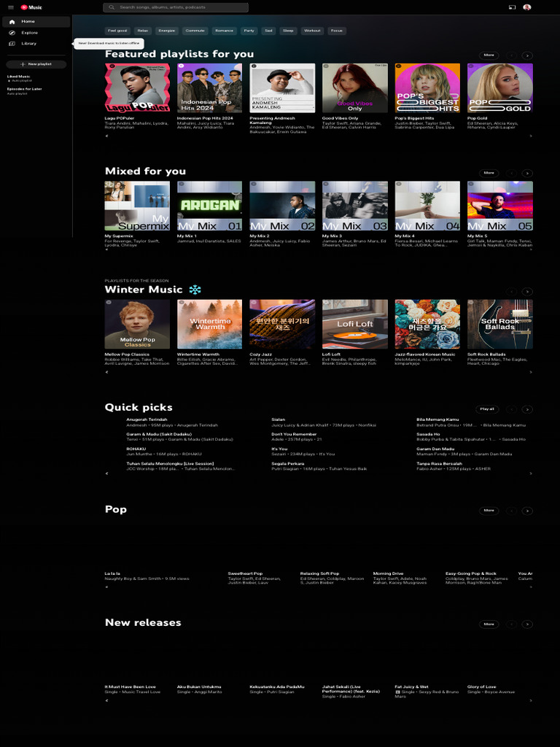Image resolution: width=560 pixels, height=747 pixels.
Task: Open Morning Drive playlist title
Action: pyautogui.click(x=388, y=573)
